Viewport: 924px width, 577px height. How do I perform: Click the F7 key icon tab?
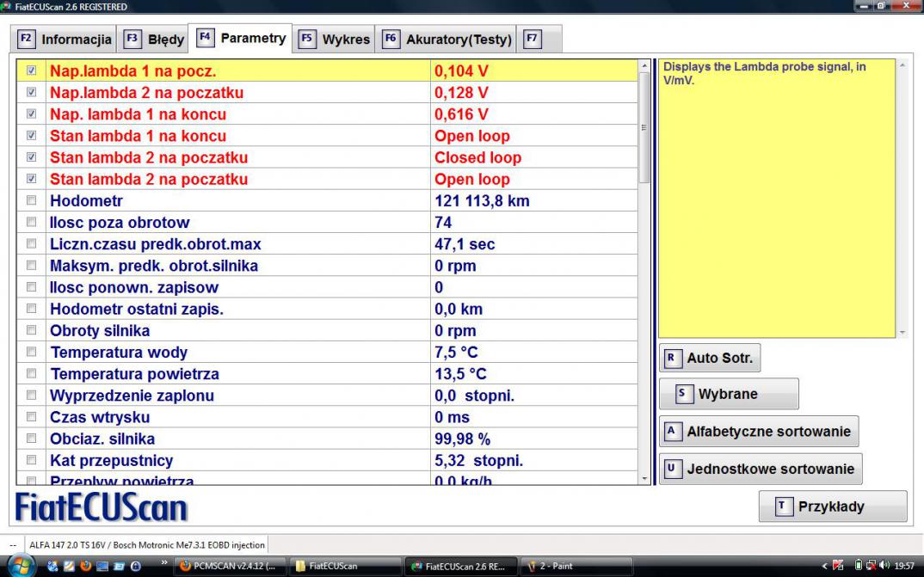click(x=533, y=39)
